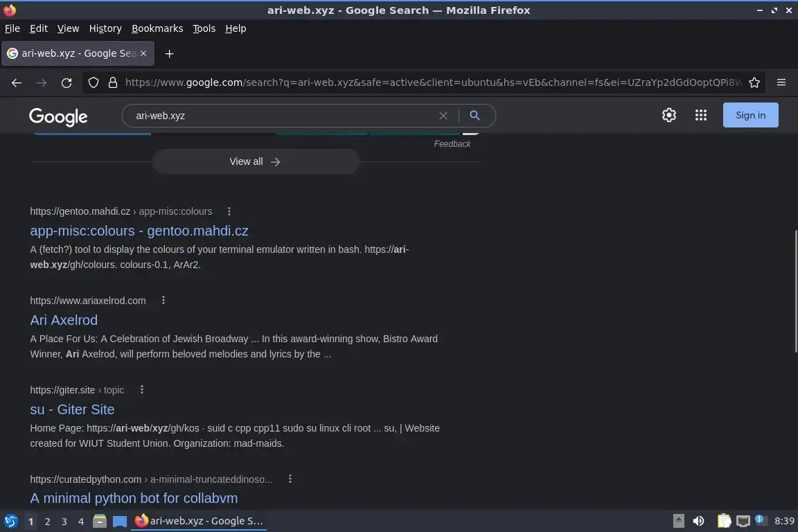
Task: Open the Edit menu
Action: 39,28
